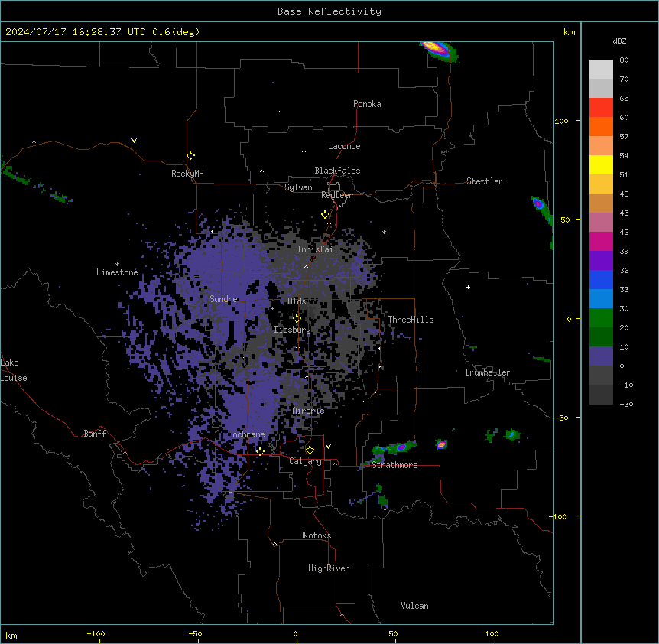Image resolution: width=659 pixels, height=644 pixels.
Task: Select the yellow diamond marker below Cochrane
Action: pyautogui.click(x=260, y=451)
